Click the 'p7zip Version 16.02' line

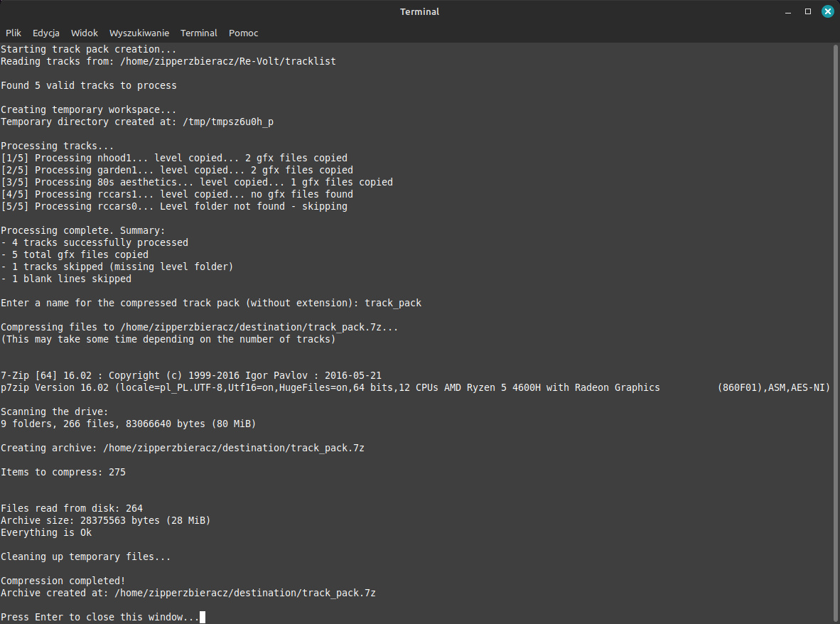[415, 388]
